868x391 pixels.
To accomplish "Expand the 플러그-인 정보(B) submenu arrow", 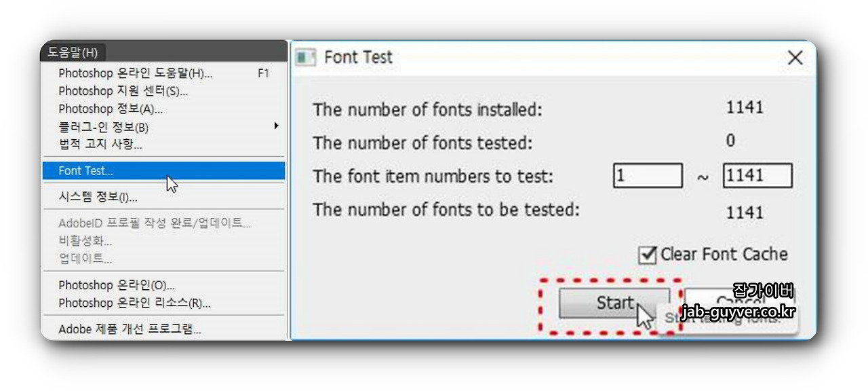I will [x=276, y=126].
